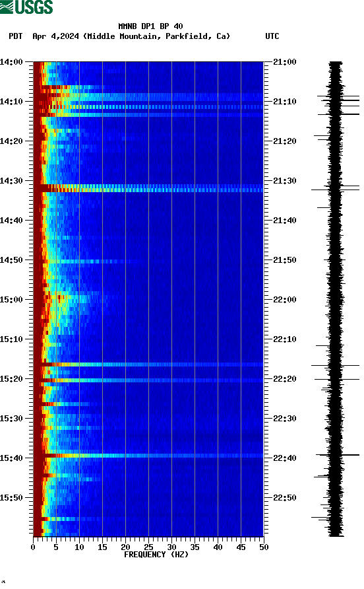364x589 pixels.
Task: Click the date text 'Apr 4,2024'
Action: [55, 36]
